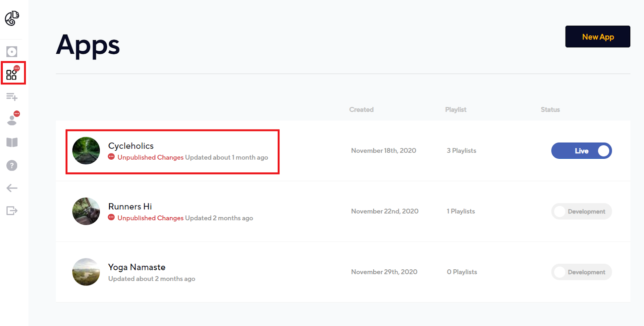Open the book documentation icon in sidebar
This screenshot has width=644, height=326.
point(12,142)
